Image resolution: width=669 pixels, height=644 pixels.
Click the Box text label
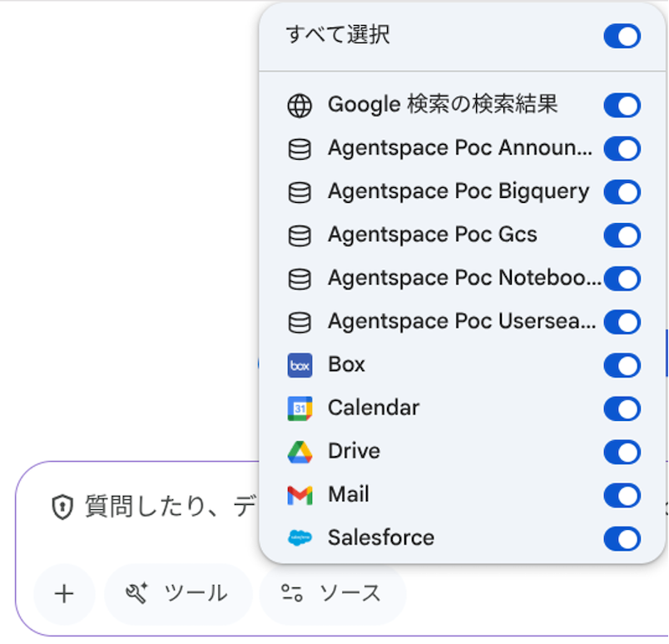coord(346,365)
